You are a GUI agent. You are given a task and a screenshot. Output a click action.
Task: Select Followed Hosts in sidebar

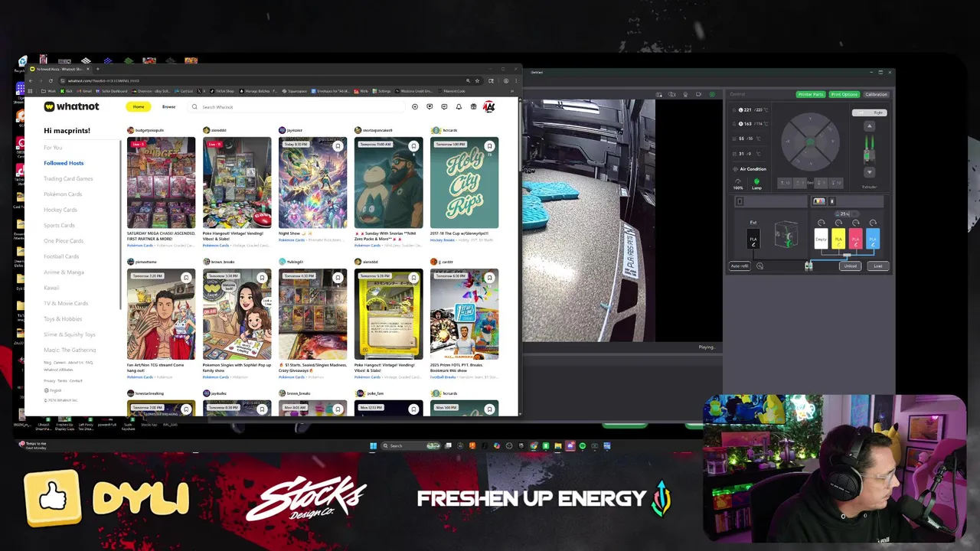pos(64,163)
